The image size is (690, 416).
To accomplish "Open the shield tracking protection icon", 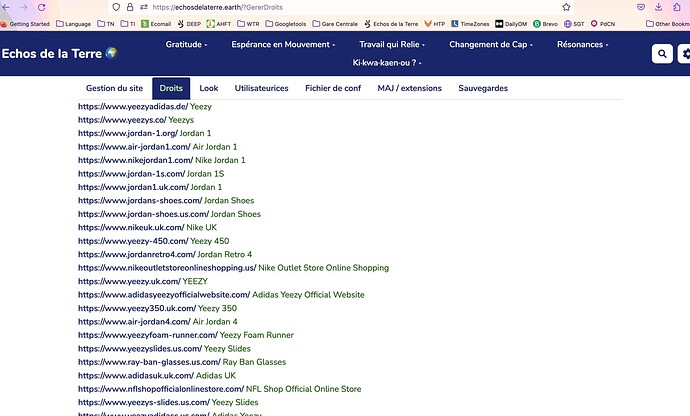I will 116,7.
